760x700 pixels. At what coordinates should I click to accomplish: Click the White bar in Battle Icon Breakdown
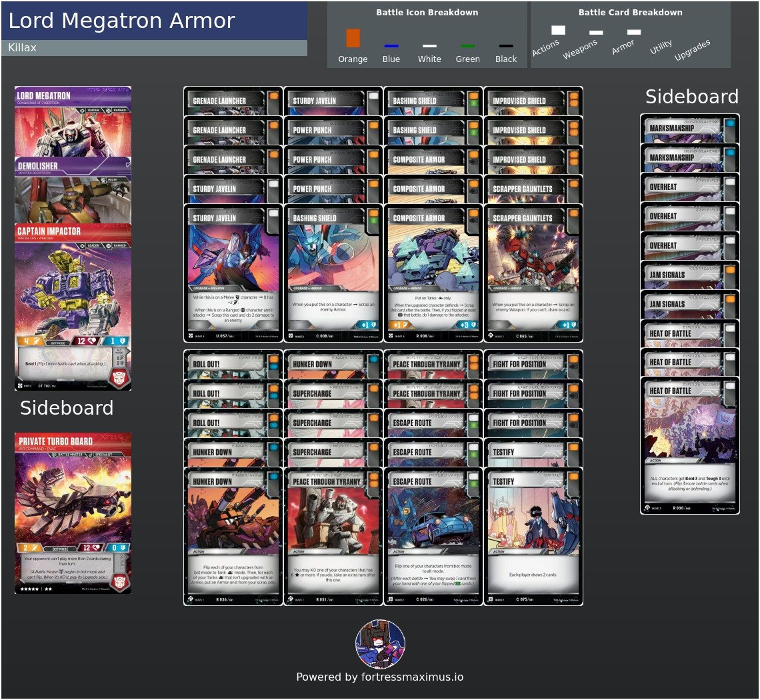click(429, 46)
